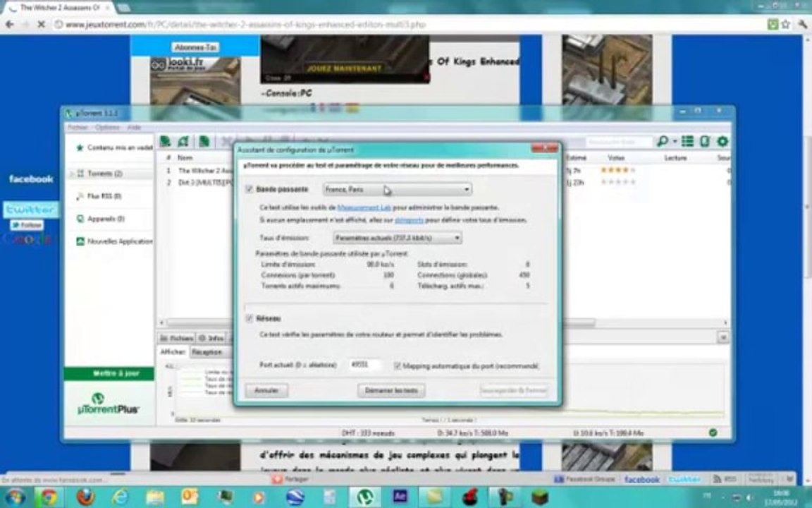Click the green extension icon in Chrome address bar
812x508 pixels.
773,25
